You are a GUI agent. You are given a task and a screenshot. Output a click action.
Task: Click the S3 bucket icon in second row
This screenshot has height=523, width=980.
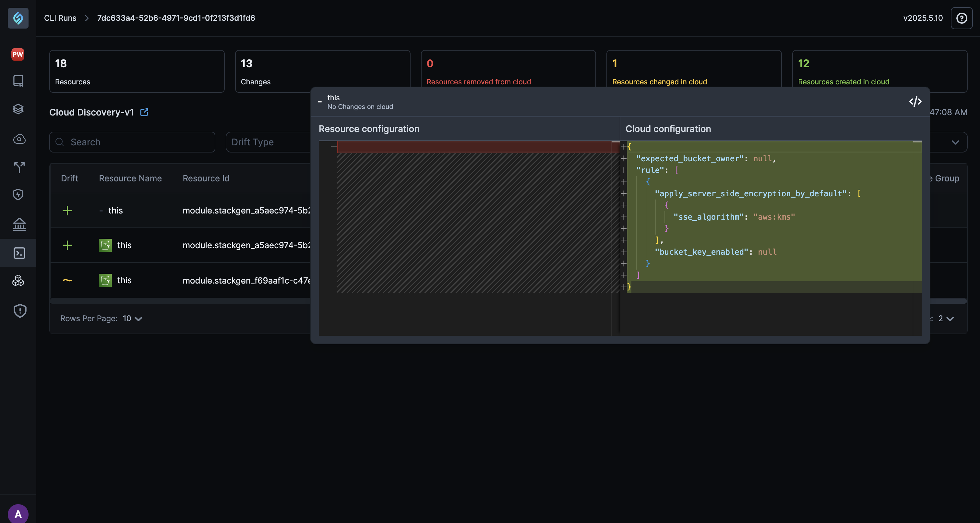(105, 245)
